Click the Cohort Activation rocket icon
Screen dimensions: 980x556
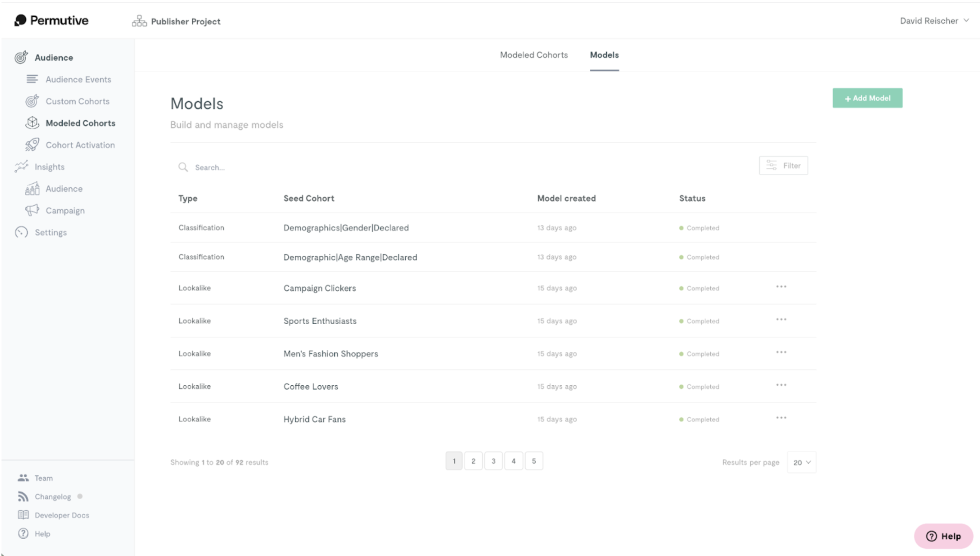pos(32,145)
